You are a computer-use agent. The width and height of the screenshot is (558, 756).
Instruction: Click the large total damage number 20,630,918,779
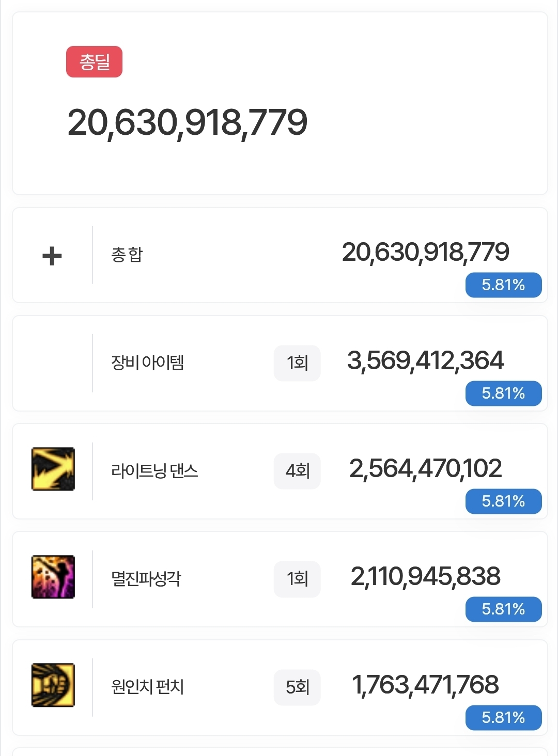point(188,123)
